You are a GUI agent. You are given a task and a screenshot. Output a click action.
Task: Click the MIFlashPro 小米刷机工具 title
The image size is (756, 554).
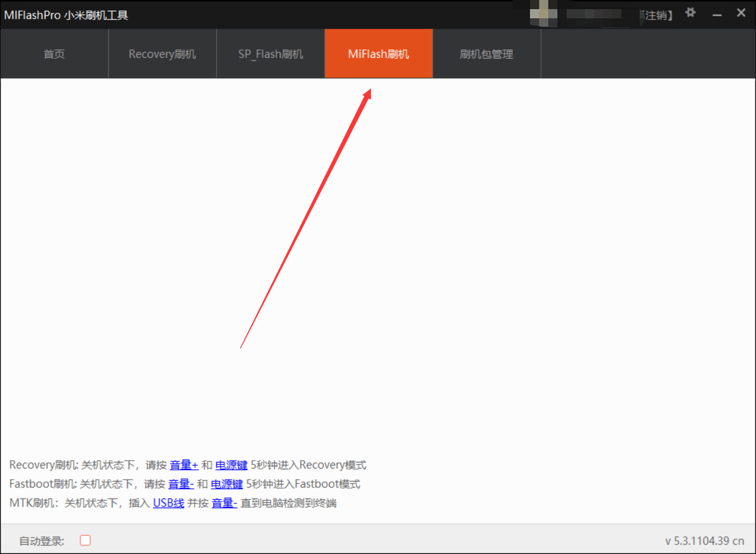66,15
